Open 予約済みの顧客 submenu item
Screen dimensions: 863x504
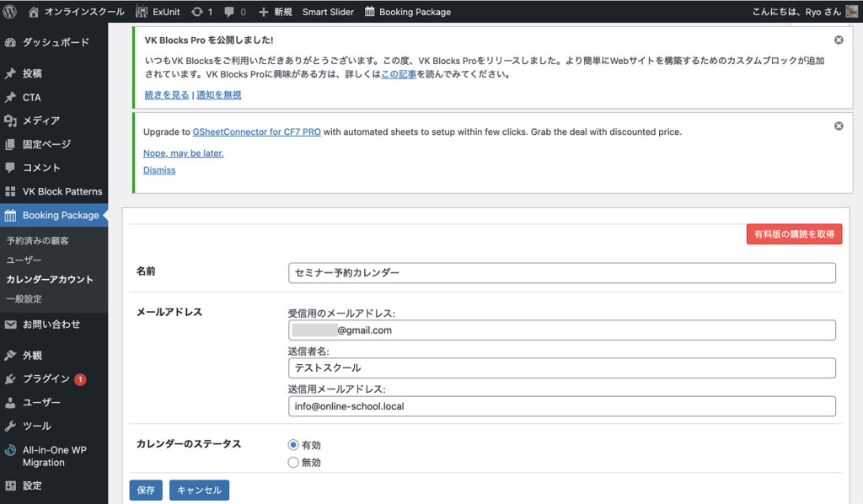click(x=38, y=240)
